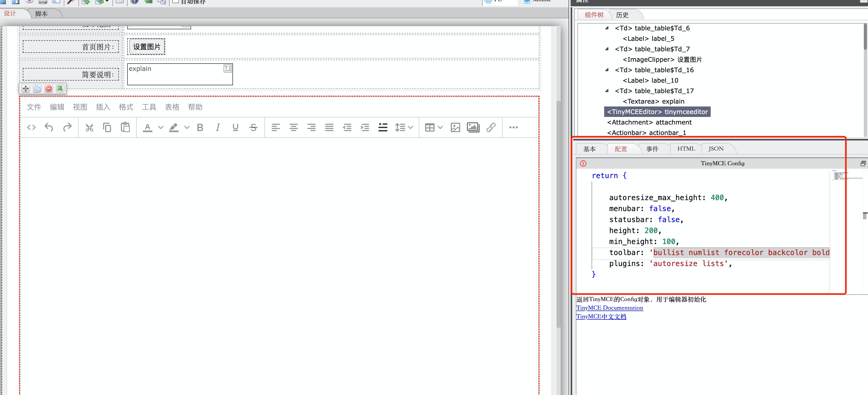Click the clipboard paste icon
Viewport: 868px width, 395px height.
[125, 127]
